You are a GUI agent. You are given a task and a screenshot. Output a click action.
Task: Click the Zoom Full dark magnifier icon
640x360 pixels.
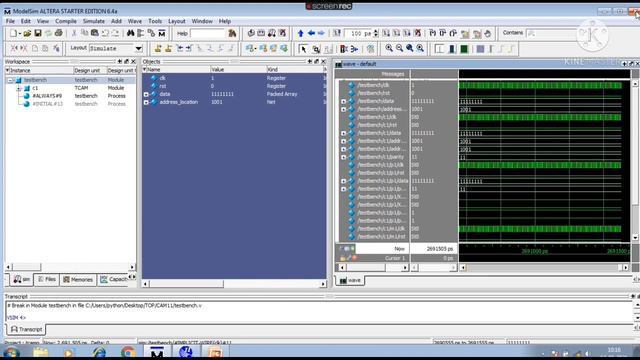coord(409,49)
